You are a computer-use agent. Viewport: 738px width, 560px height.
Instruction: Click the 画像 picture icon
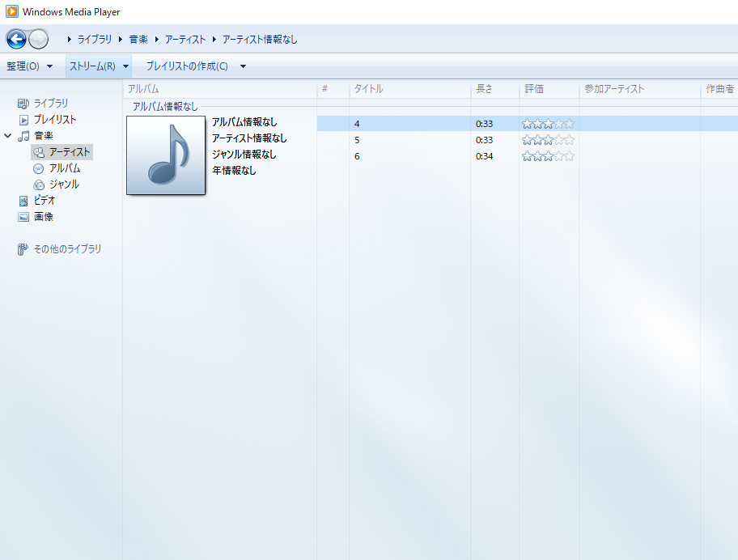pos(23,217)
